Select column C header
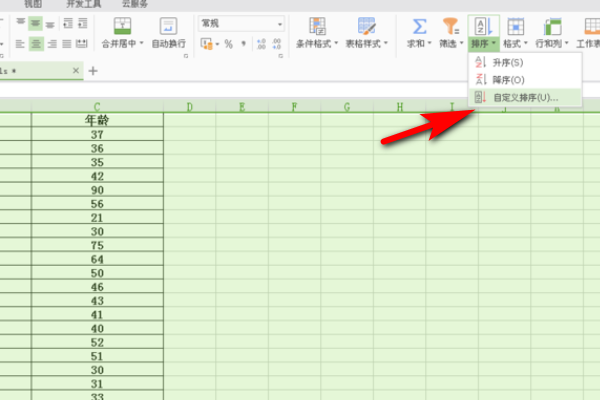This screenshot has width=600, height=400. coord(97,107)
